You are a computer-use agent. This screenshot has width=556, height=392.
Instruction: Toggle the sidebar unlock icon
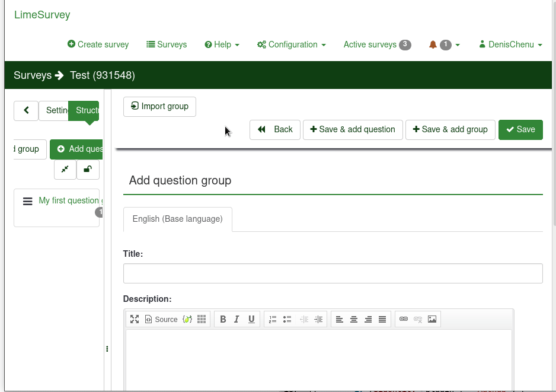click(x=88, y=169)
